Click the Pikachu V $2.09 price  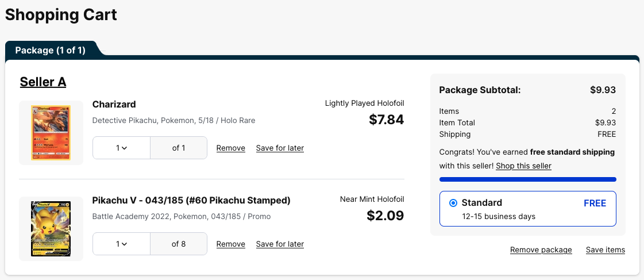[385, 216]
